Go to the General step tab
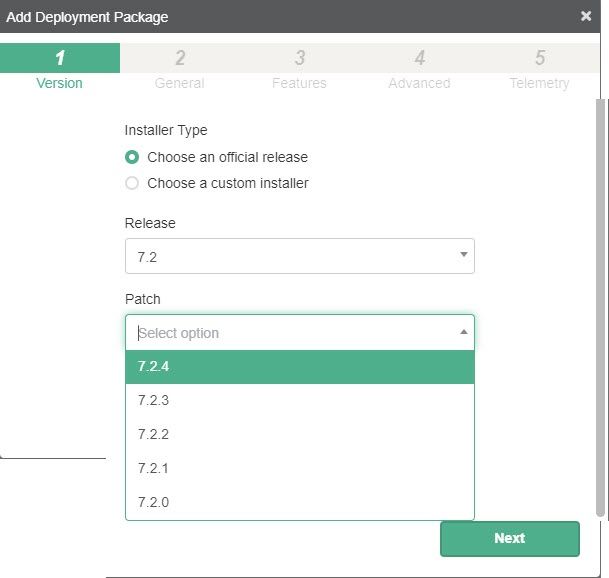The width and height of the screenshot is (609, 578). (180, 70)
